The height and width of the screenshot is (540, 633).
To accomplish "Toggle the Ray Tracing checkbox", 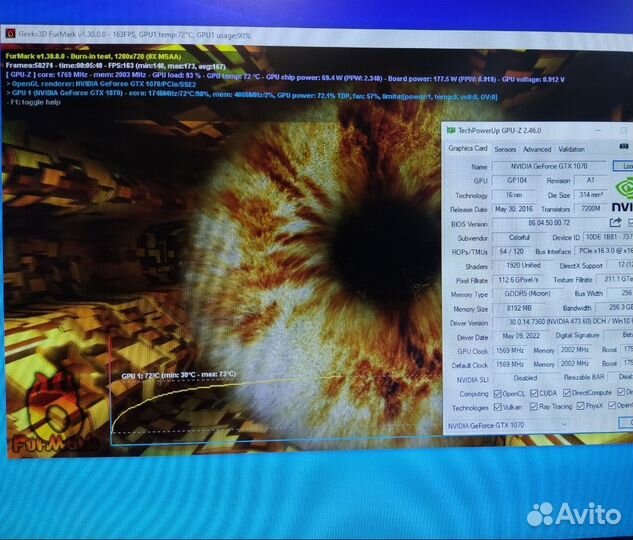I will [x=534, y=406].
